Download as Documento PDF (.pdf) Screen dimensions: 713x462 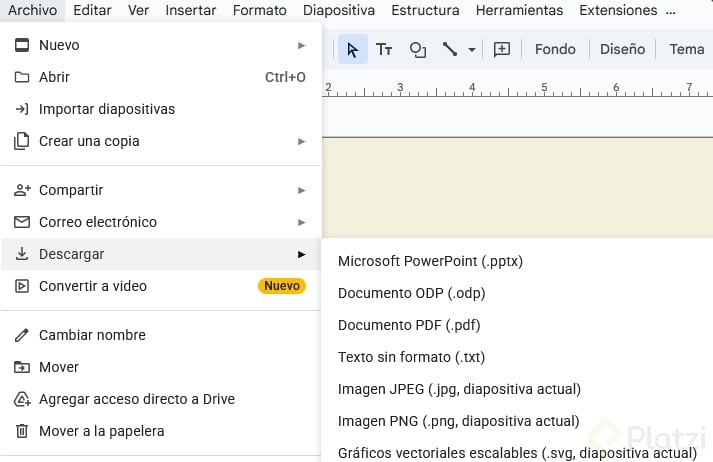(409, 325)
